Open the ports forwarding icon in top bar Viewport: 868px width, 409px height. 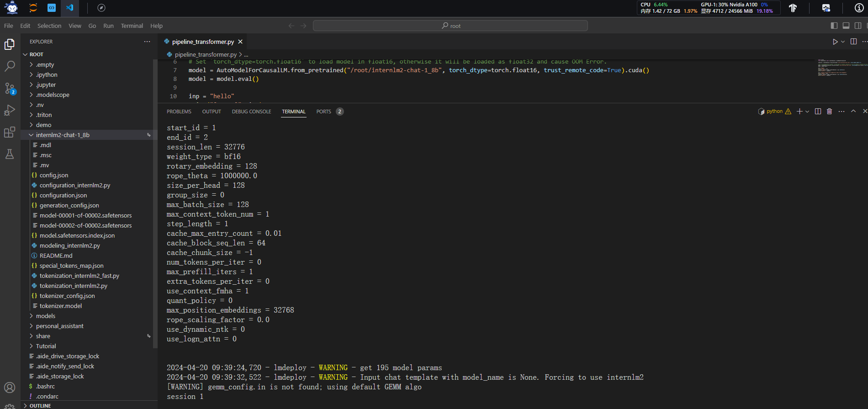pos(826,8)
